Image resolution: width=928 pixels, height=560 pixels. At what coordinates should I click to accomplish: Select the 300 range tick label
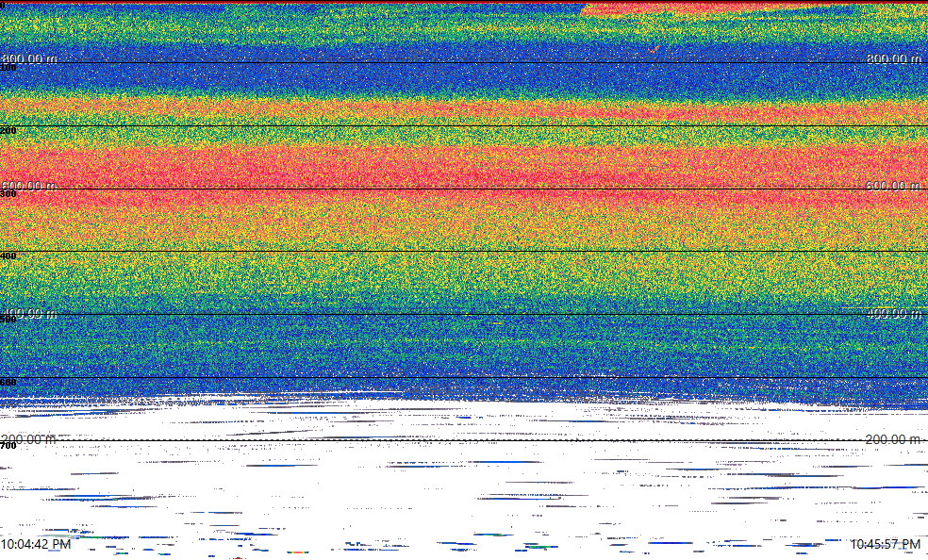[8, 194]
